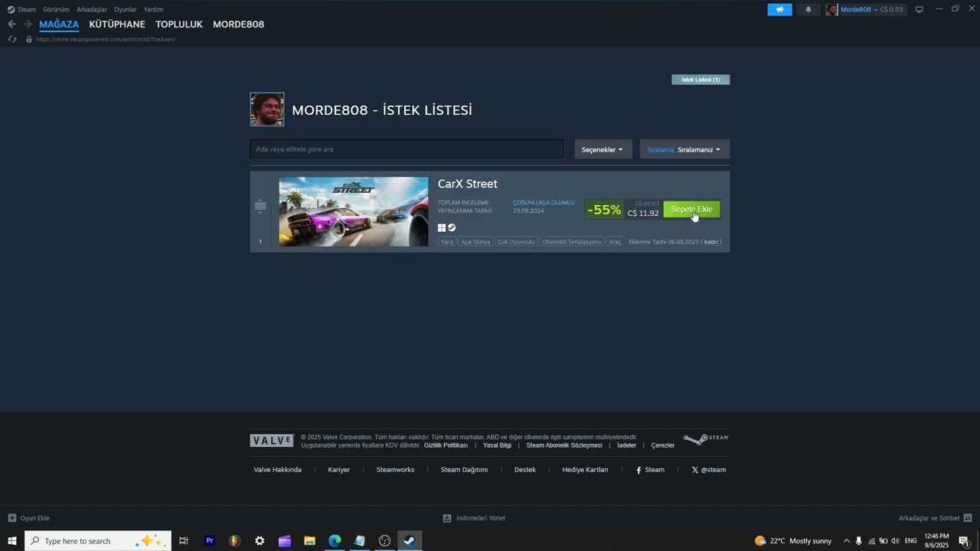Add CarX Street to cart with Sepete Ekle

[691, 209]
